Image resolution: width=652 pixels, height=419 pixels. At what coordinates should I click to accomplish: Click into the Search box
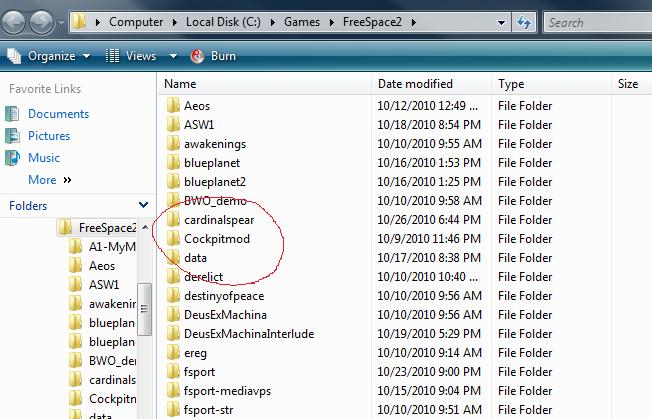tap(598, 22)
